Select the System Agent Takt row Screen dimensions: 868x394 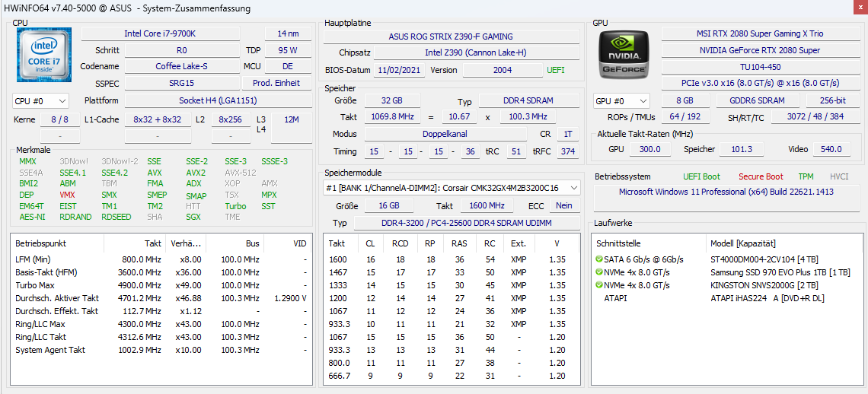tap(161, 351)
